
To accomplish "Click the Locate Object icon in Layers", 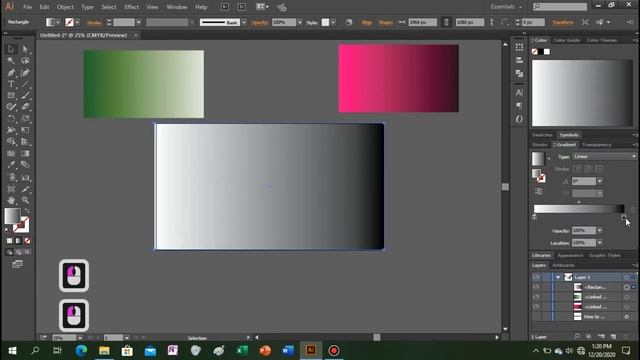I will coord(577,336).
